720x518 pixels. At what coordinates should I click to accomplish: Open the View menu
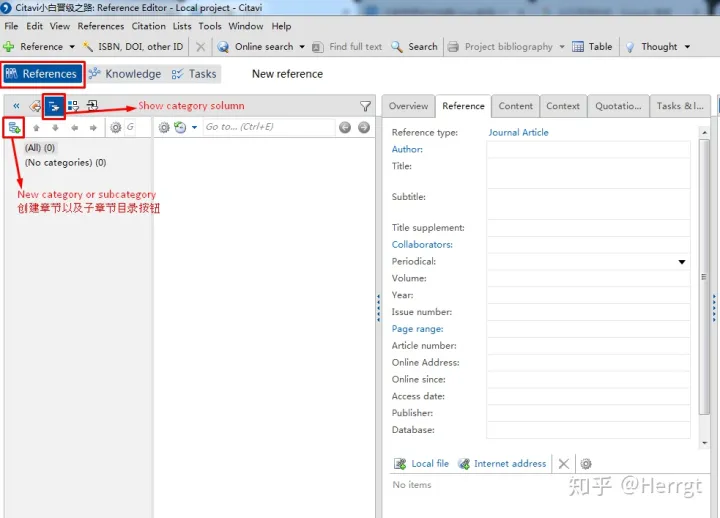60,26
